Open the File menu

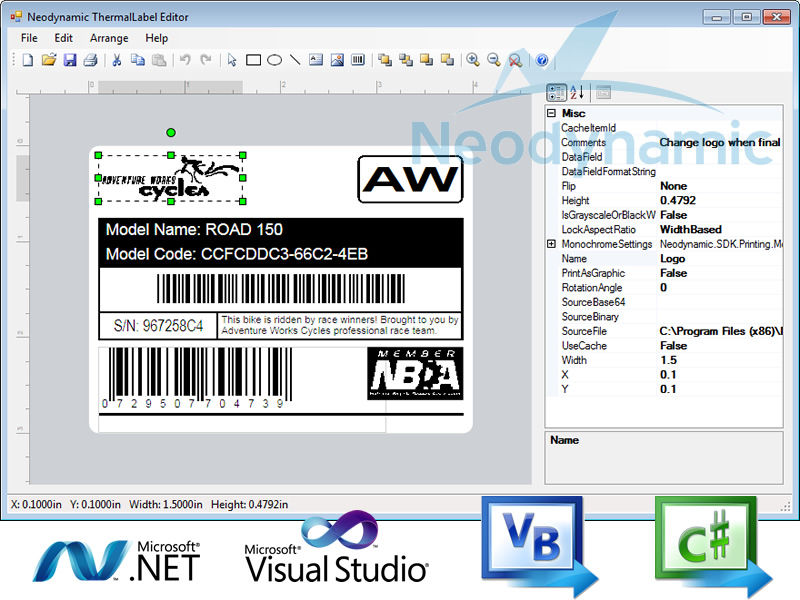(29, 38)
